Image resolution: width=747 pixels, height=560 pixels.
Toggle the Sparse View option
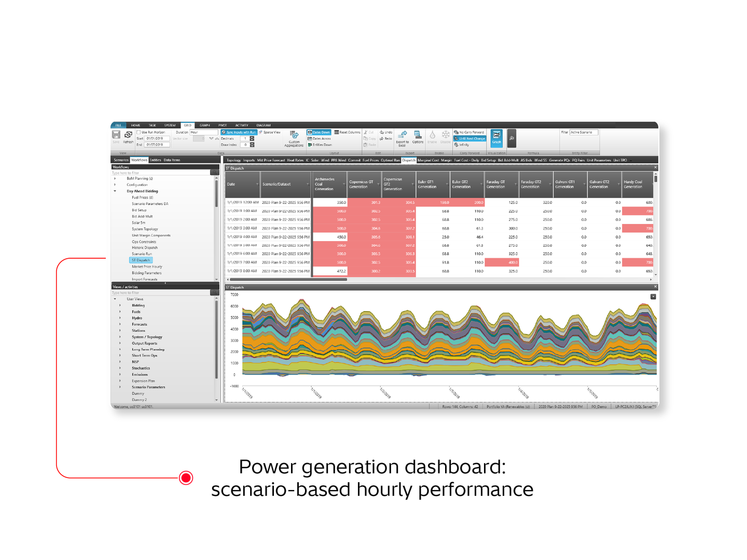(271, 132)
